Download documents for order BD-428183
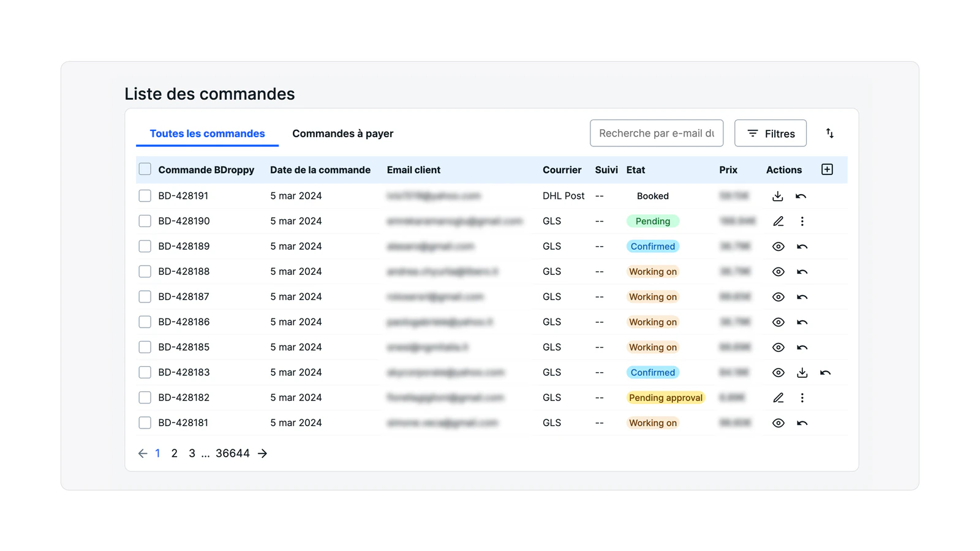Screen dimensions: 980x551 coord(802,372)
